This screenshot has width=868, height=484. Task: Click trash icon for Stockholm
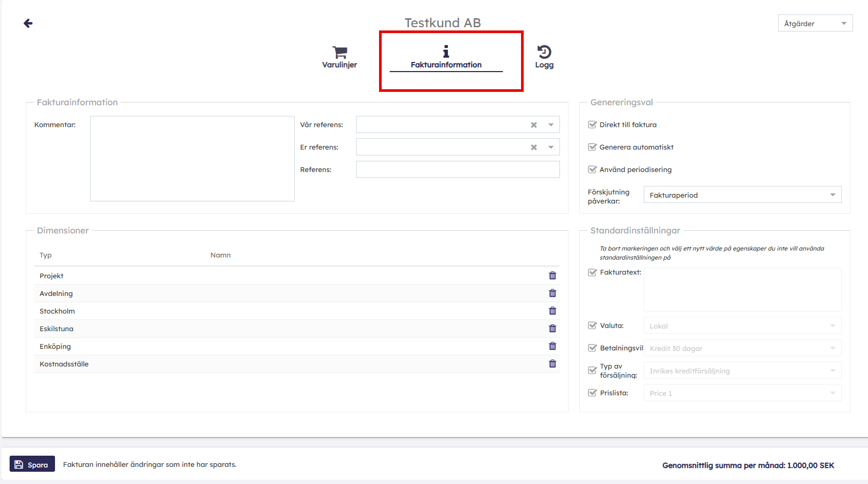tap(553, 311)
